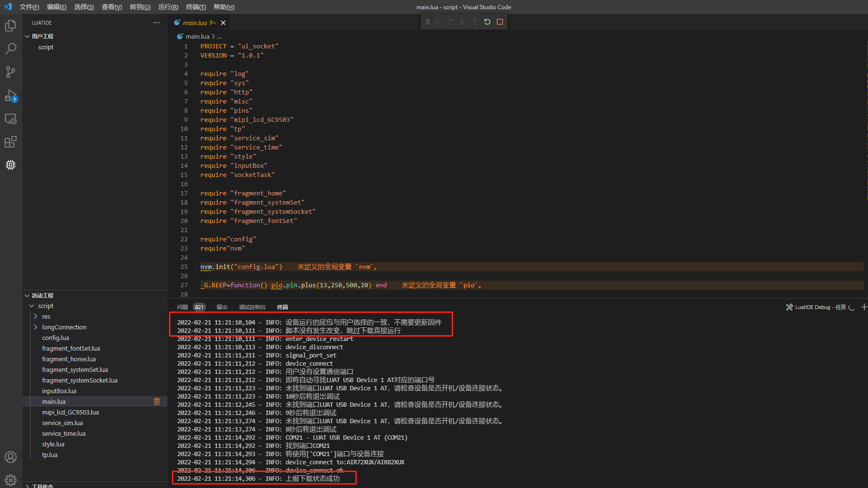Open the 转到(G) menu

(140, 7)
